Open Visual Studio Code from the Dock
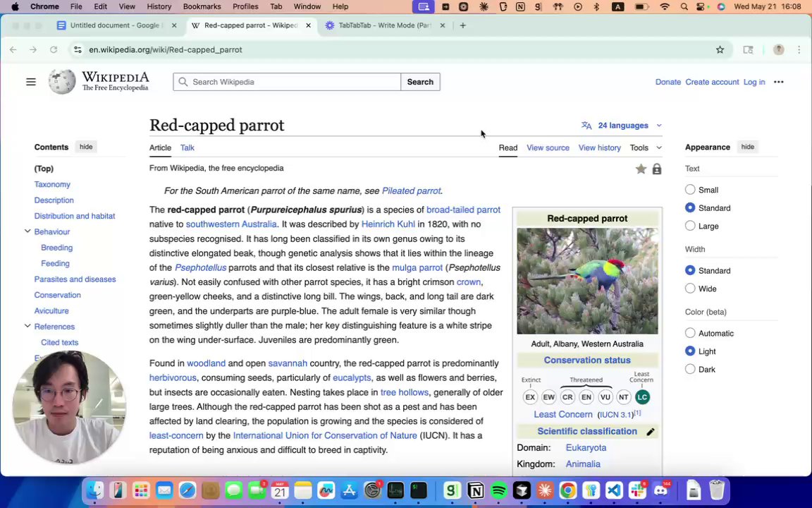The image size is (812, 508). coord(614,490)
